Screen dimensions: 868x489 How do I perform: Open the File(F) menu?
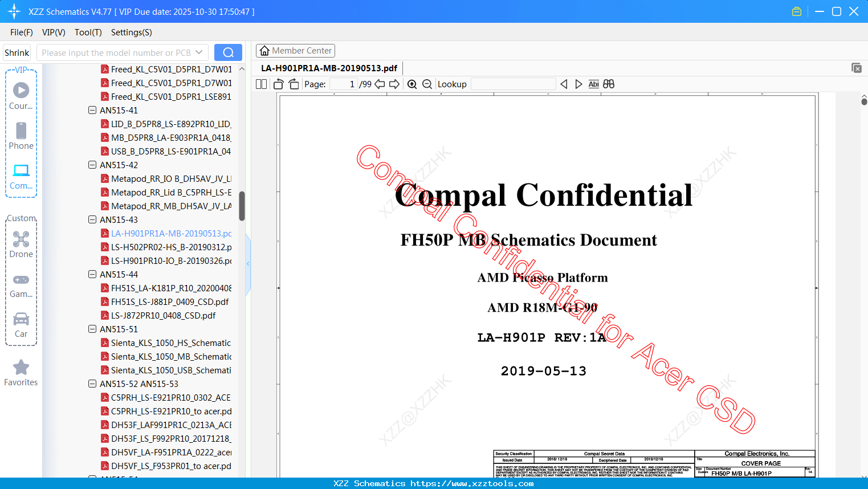tap(22, 32)
